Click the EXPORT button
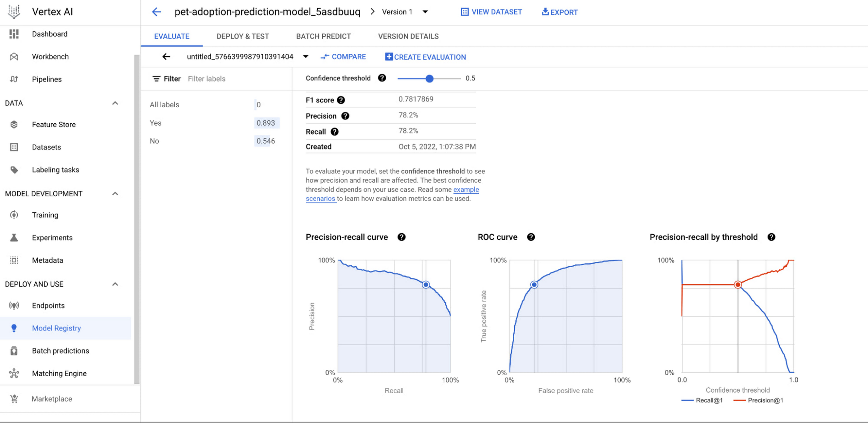The height and width of the screenshot is (423, 868). coord(559,12)
